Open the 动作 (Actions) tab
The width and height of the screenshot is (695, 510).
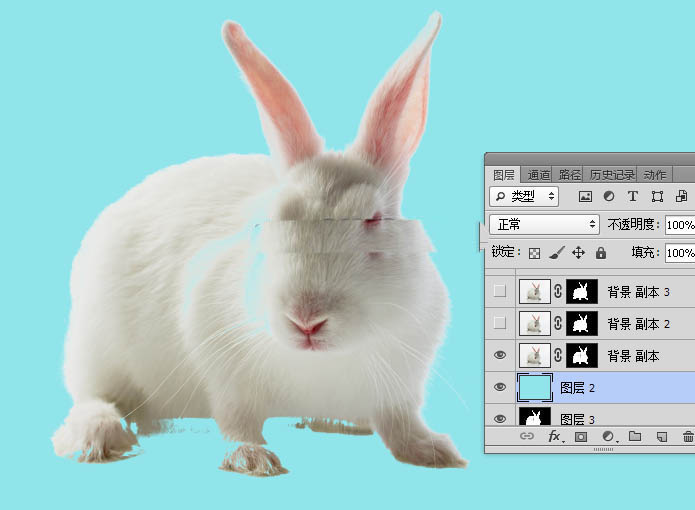tap(655, 175)
